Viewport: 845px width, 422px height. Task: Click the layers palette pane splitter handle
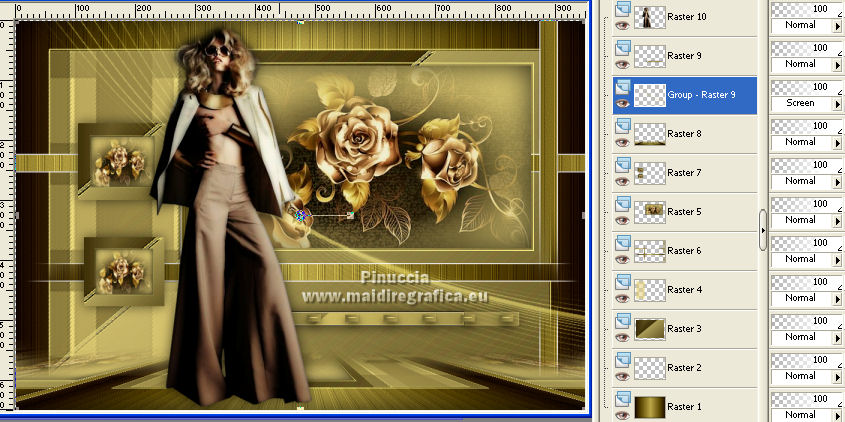tap(763, 230)
